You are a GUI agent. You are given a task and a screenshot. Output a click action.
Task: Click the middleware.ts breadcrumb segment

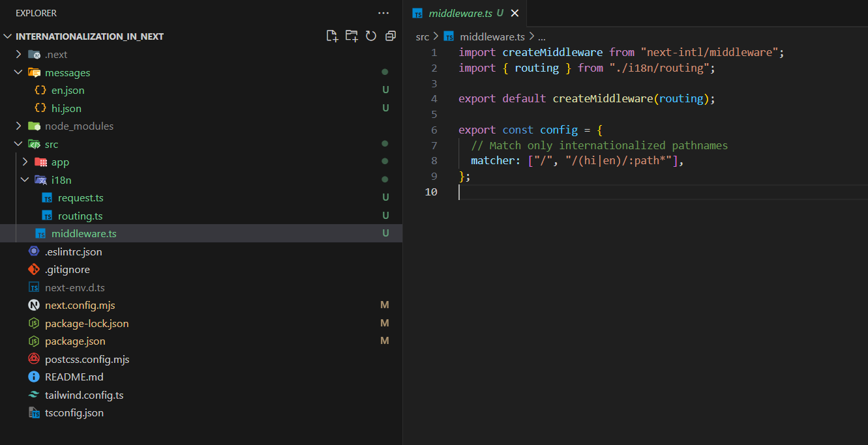coord(492,37)
